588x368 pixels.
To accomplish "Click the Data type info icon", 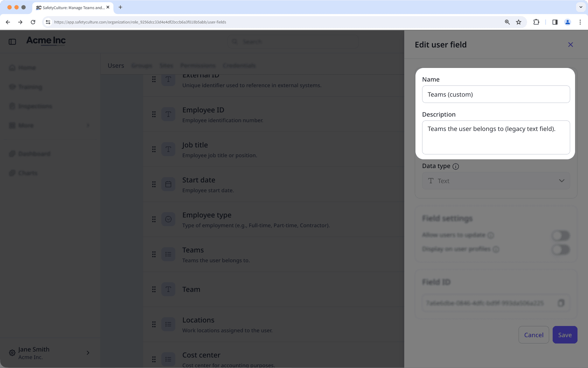I will click(x=456, y=166).
